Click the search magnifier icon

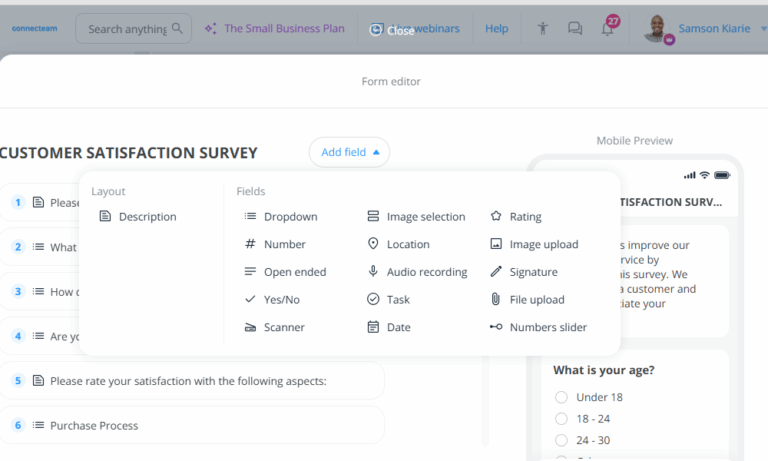177,28
